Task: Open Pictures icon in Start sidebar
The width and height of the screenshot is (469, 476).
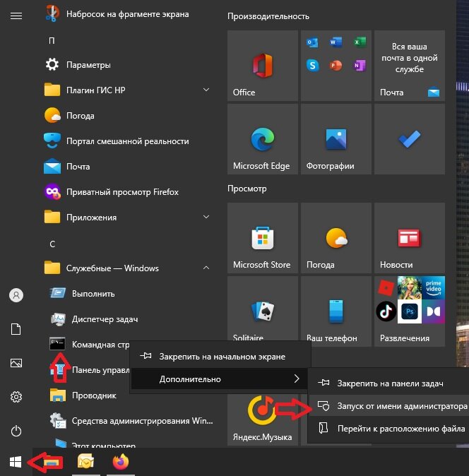Action: point(16,363)
